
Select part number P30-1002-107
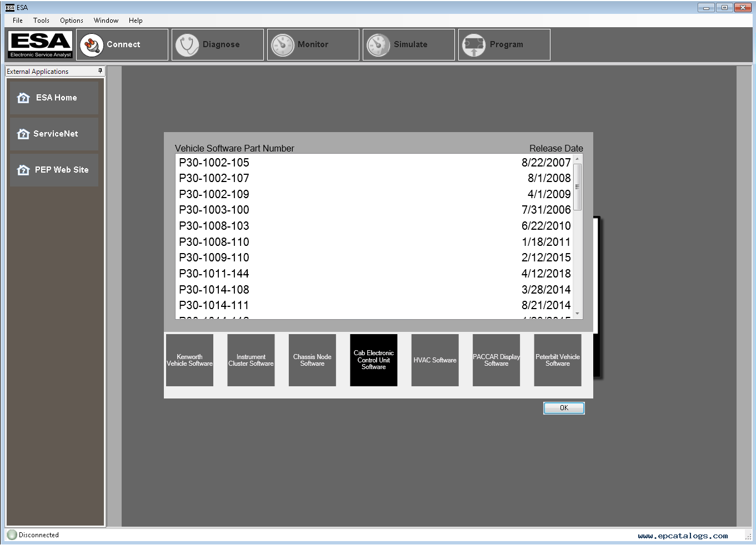pyautogui.click(x=214, y=178)
